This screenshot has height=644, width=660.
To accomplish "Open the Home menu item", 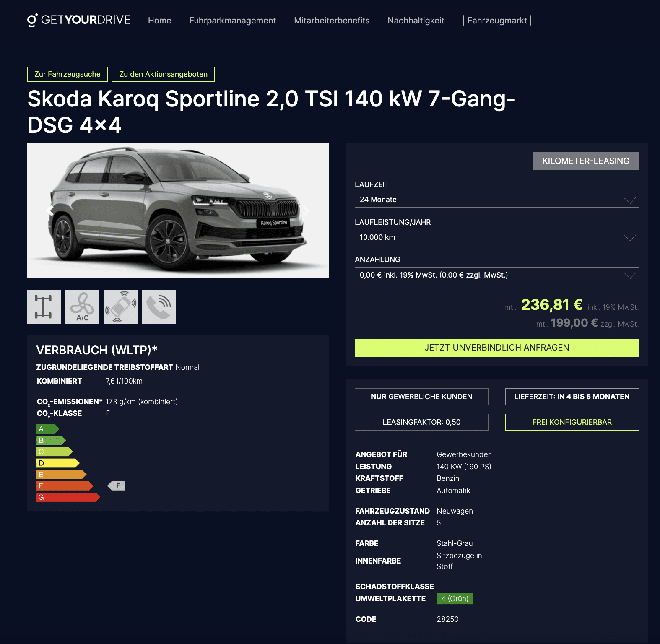I will (159, 21).
